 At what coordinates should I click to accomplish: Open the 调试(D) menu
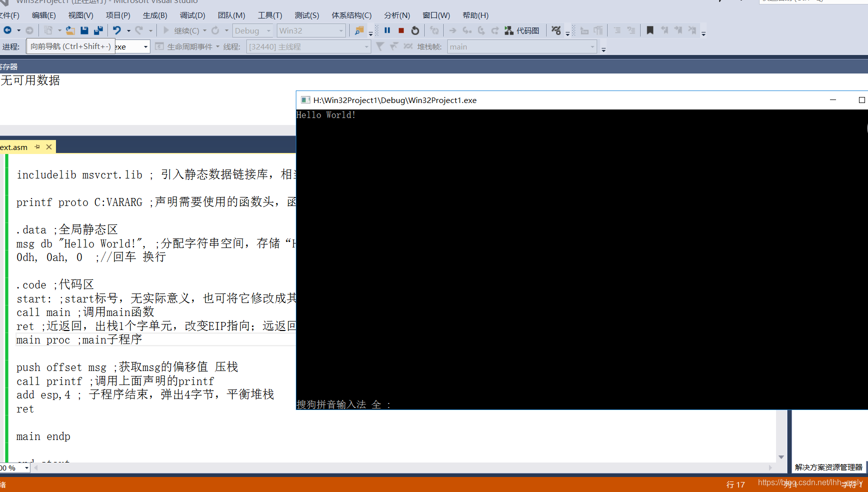point(192,15)
